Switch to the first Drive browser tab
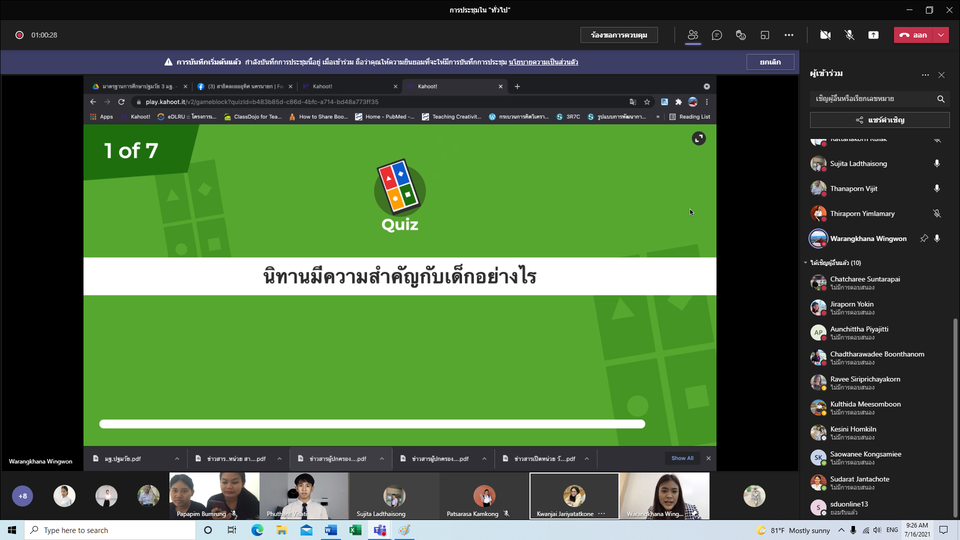This screenshot has width=960, height=540. click(x=138, y=86)
